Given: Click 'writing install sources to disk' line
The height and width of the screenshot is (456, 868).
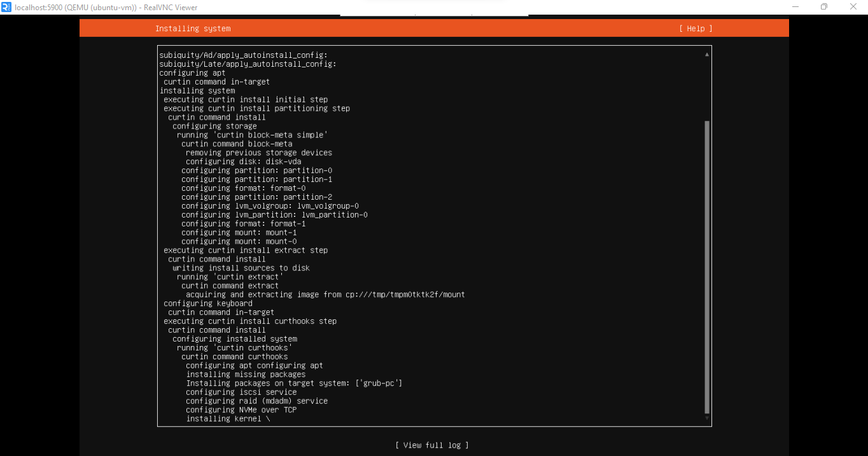Looking at the screenshot, I should coord(241,269).
